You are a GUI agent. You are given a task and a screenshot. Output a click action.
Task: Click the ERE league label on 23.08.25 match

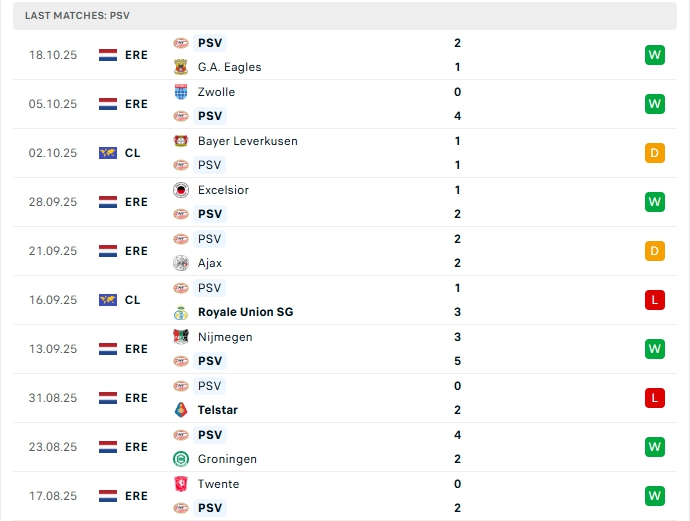point(136,447)
